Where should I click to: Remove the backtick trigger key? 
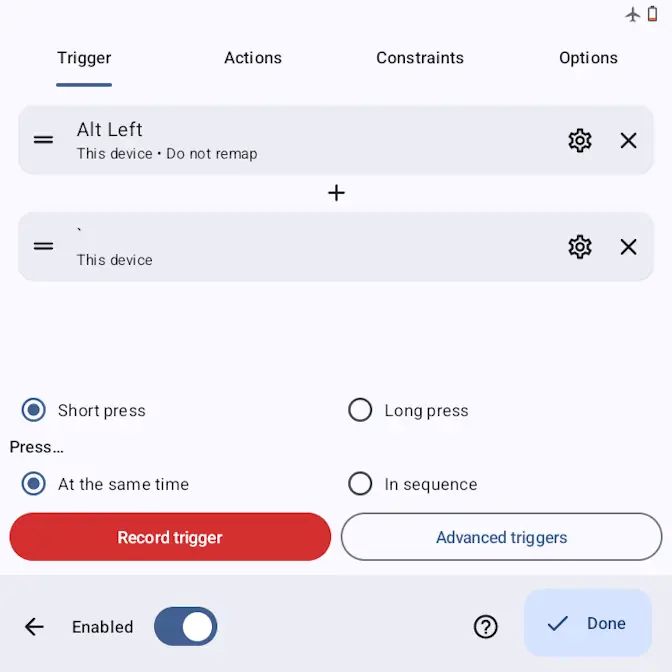(x=628, y=246)
